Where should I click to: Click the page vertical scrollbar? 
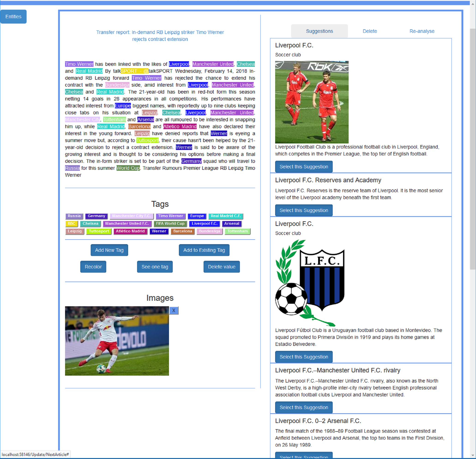[x=472, y=146]
